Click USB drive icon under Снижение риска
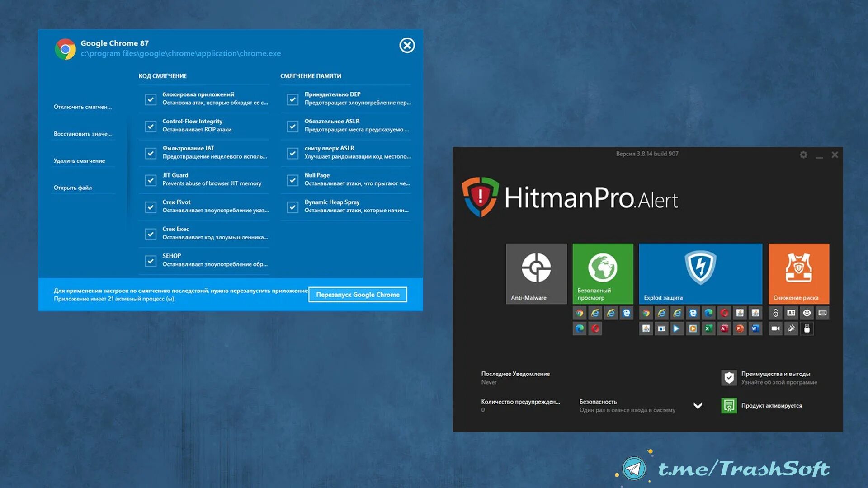The height and width of the screenshot is (488, 868). click(x=807, y=328)
